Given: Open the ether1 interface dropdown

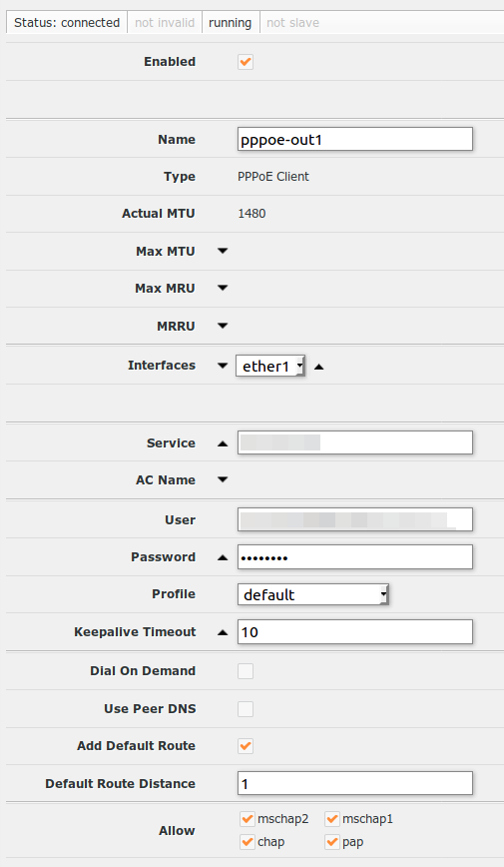Looking at the screenshot, I should tap(270, 366).
